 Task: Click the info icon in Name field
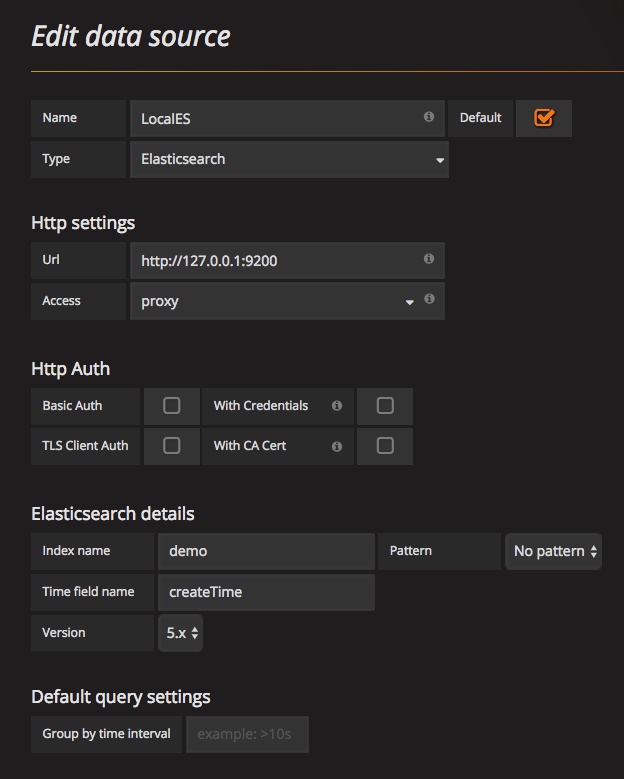tap(429, 117)
